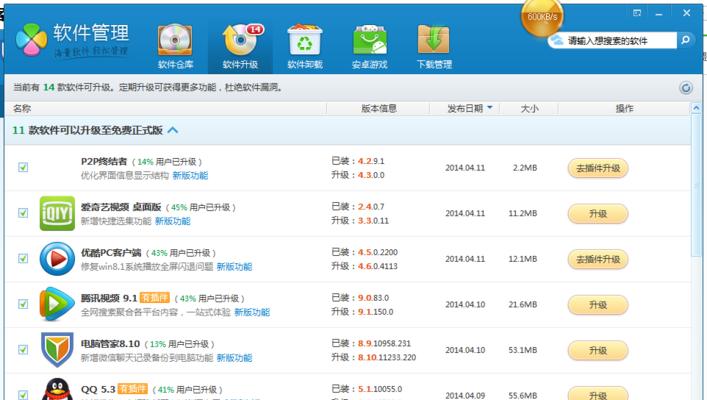Click the 2014.04.09 release date
Image resolution: width=707 pixels, height=400 pixels.
(x=465, y=395)
